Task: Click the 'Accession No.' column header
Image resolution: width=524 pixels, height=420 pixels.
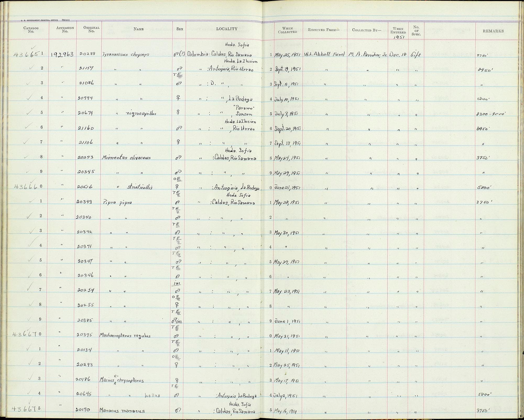Action: click(65, 29)
